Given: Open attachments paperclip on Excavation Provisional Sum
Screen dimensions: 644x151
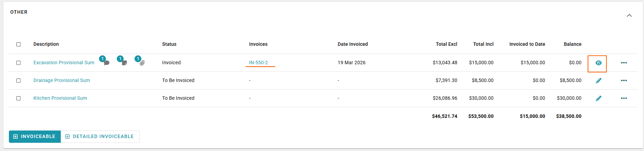Looking at the screenshot, I should coord(142,63).
